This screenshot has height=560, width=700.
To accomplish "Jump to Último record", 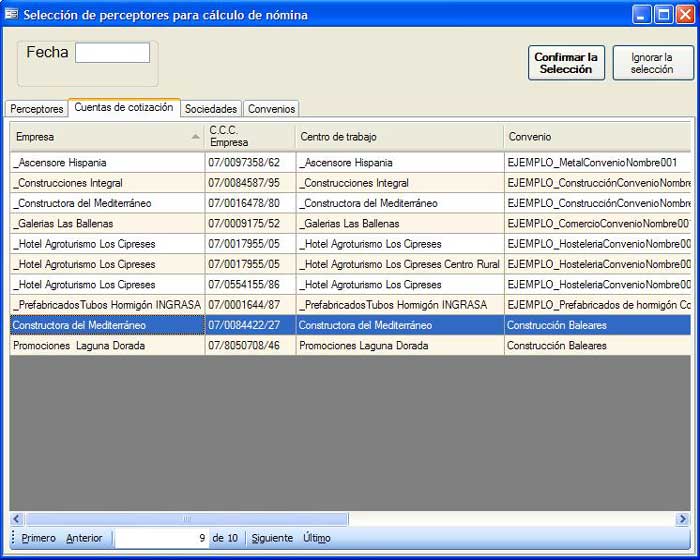I will pyautogui.click(x=316, y=538).
